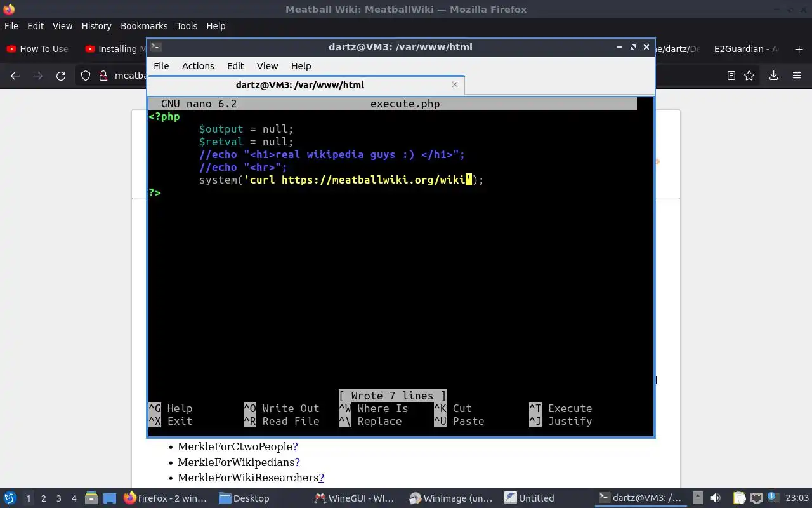Screen dimensions: 812x508
Task: Click '$retval = null;' line in nano
Action: [246, 142]
